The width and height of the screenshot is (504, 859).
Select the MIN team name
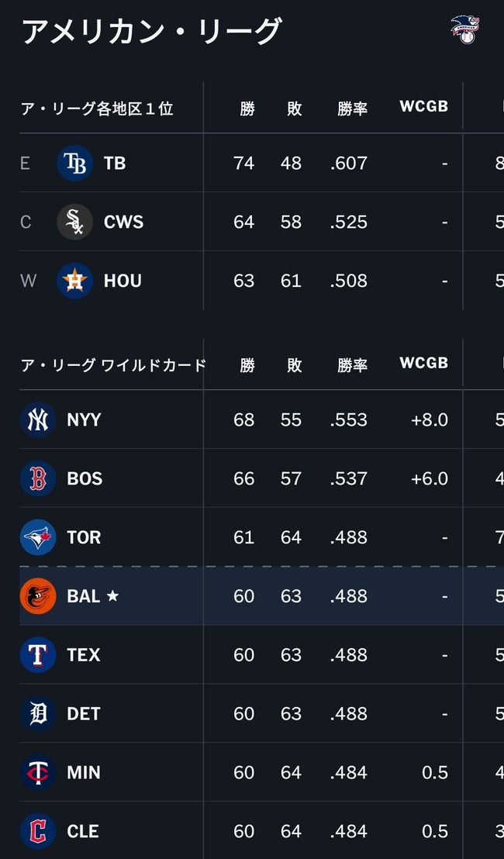(84, 772)
